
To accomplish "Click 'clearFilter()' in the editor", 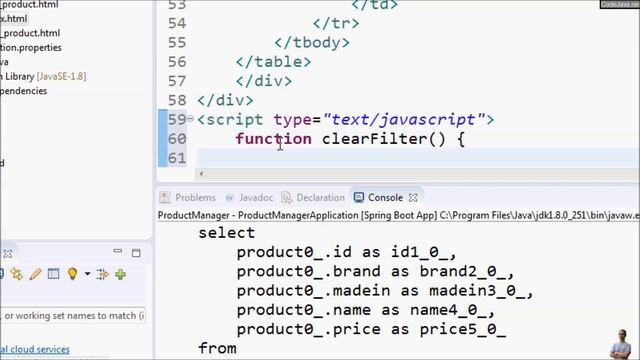I will click(x=384, y=139).
